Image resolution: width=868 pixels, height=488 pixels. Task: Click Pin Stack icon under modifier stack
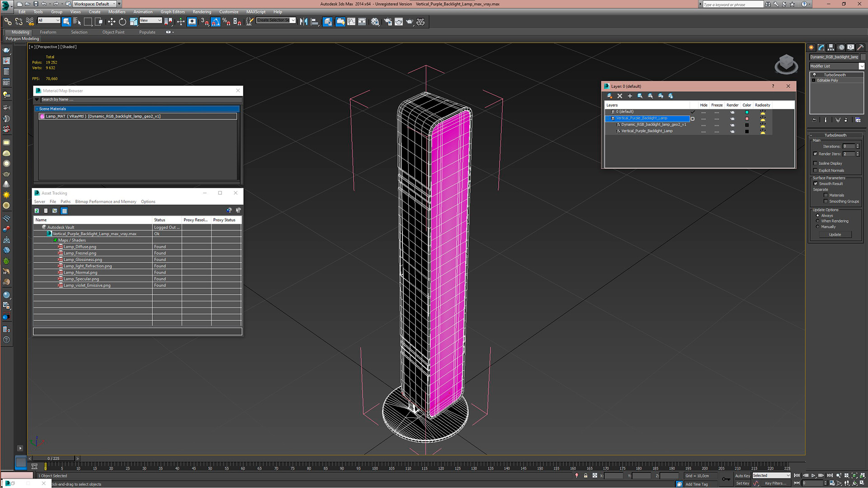point(814,120)
